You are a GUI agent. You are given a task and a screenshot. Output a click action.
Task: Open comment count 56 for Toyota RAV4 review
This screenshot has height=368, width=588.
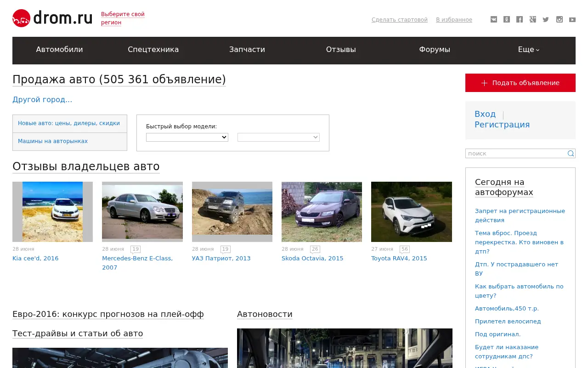click(404, 249)
